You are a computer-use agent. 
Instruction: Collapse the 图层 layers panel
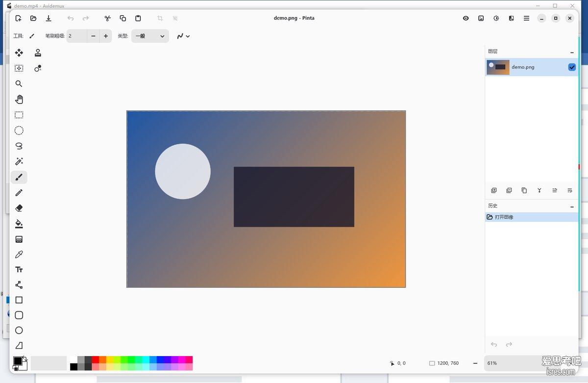coord(572,52)
